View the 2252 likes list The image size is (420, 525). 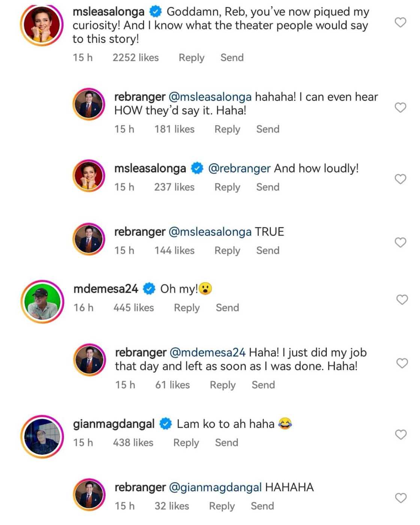coord(135,58)
